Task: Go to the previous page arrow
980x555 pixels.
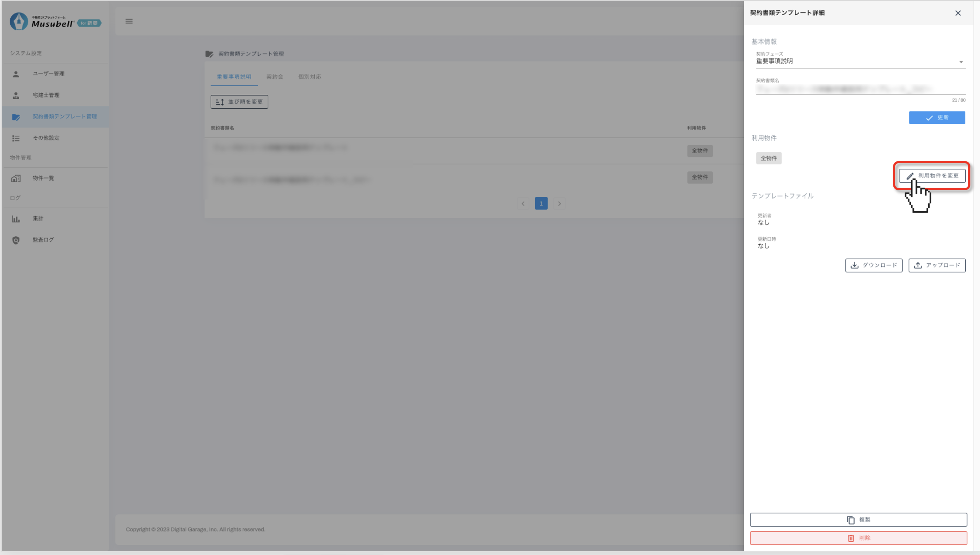Action: (x=523, y=203)
